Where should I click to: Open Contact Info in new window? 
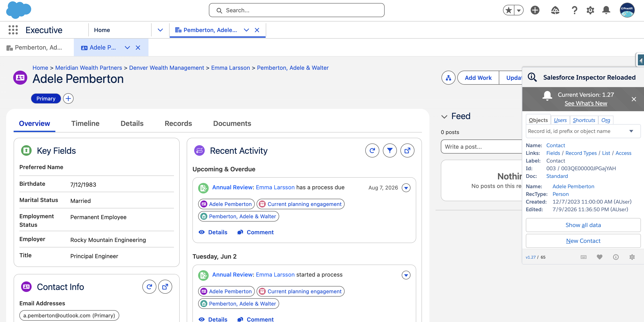tap(165, 287)
